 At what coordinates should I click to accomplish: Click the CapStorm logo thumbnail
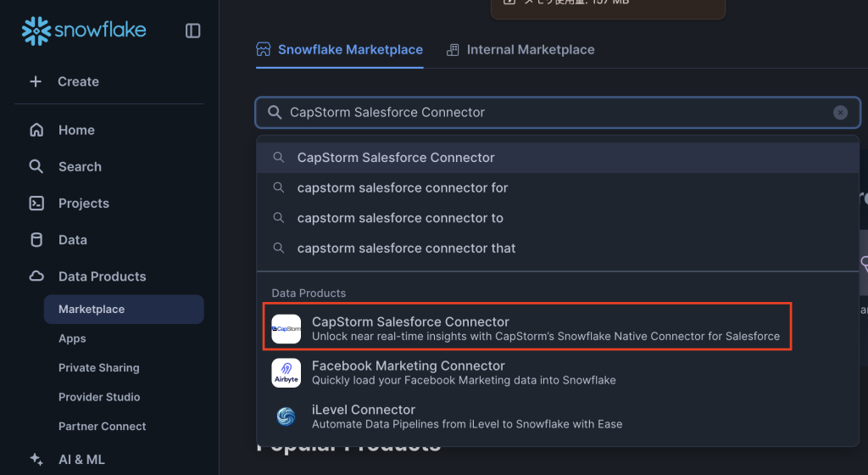pos(287,329)
